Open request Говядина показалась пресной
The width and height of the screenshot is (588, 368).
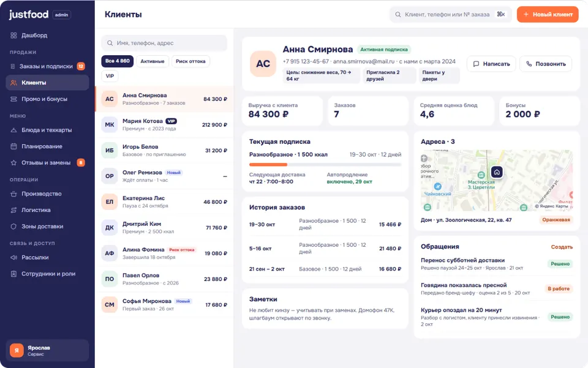[497, 288]
